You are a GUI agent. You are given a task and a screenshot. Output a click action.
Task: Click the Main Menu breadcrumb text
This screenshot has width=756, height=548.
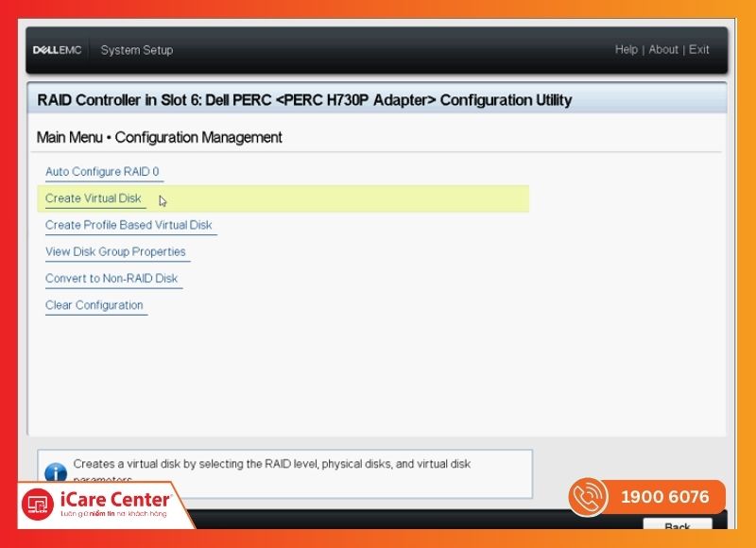point(69,137)
